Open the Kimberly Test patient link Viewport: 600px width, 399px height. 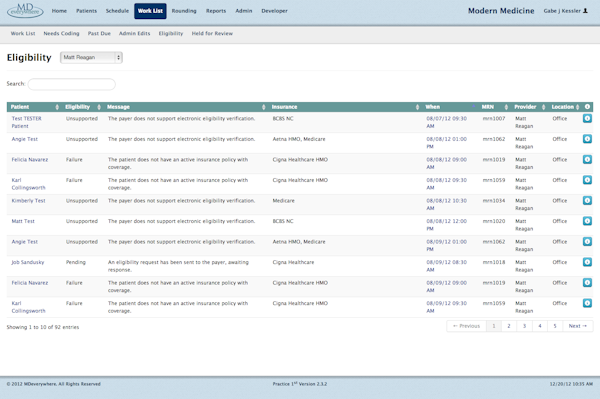[x=28, y=200]
